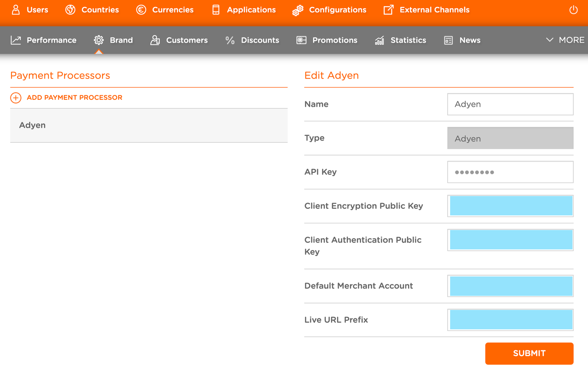
Task: Open Configurations label in top bar
Action: pos(338,10)
